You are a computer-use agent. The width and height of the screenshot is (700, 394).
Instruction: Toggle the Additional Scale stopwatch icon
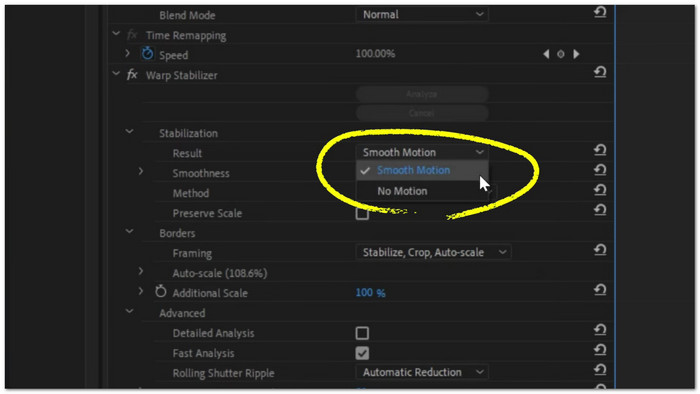(x=161, y=292)
